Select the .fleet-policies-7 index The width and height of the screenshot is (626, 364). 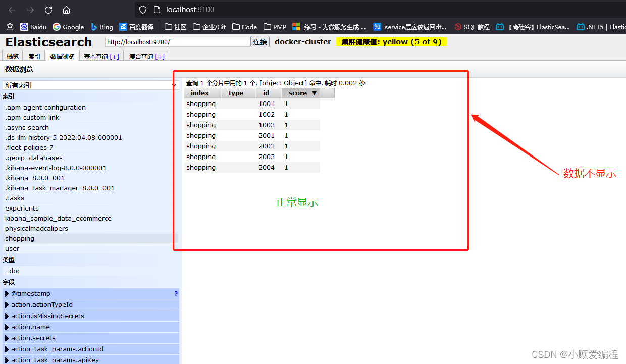point(91,147)
